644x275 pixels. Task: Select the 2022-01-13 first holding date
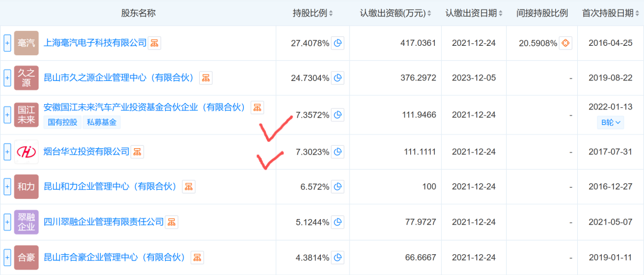611,108
